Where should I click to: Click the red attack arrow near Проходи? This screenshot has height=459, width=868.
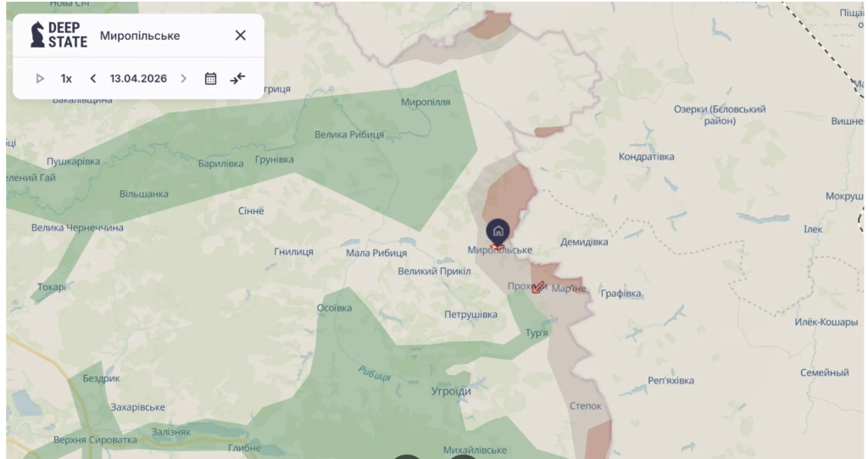538,287
